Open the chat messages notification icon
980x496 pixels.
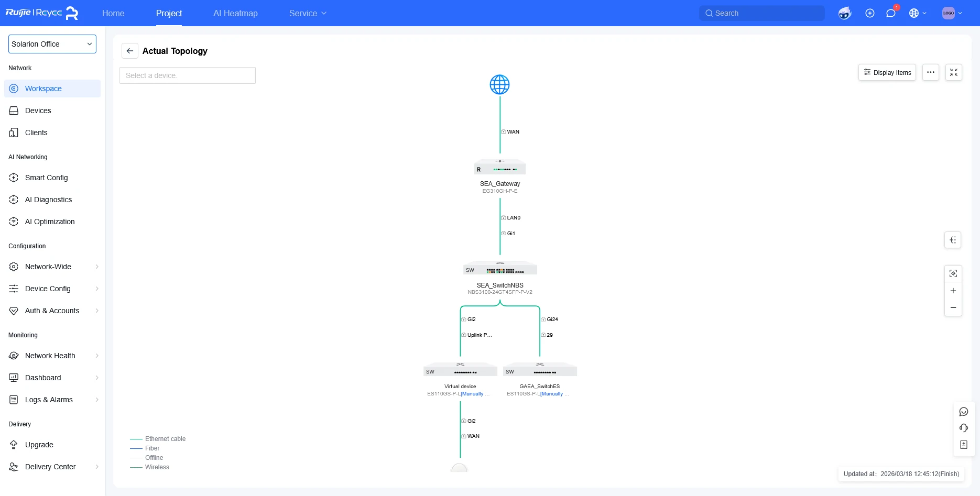(891, 13)
